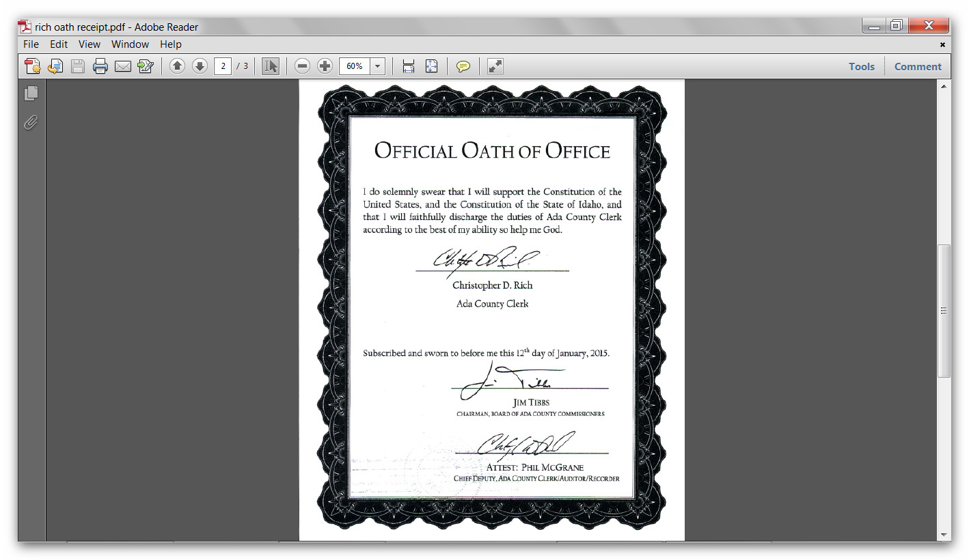Go to previous page with up arrow
Image resolution: width=969 pixels, height=560 pixels.
pos(177,66)
